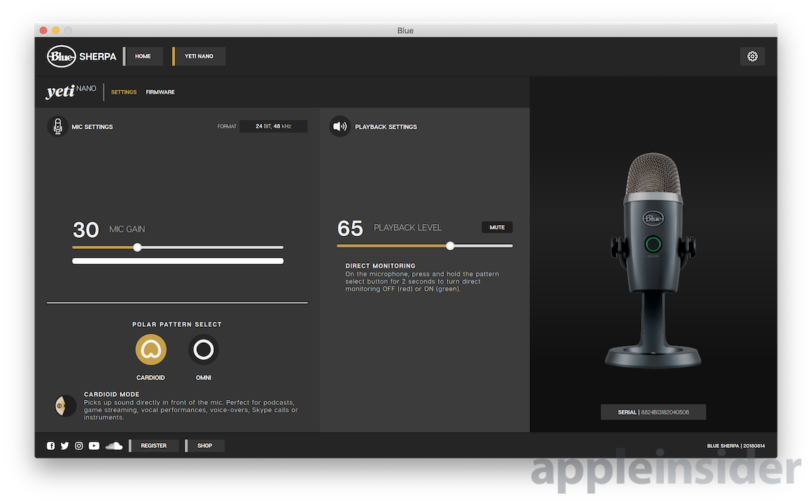Viewport: 812px width, 504px height.
Task: Click the speaker icon beside Playback Settings
Action: point(340,127)
